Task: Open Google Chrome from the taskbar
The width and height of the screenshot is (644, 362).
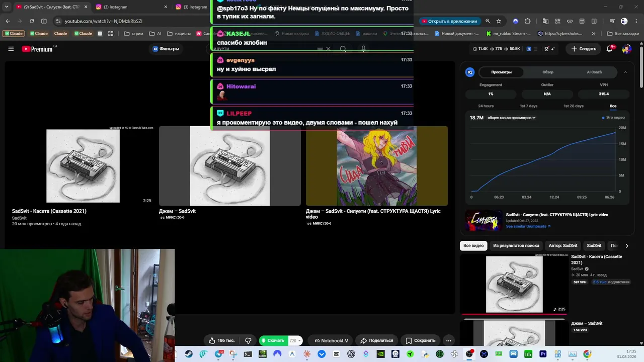Action: (587, 354)
